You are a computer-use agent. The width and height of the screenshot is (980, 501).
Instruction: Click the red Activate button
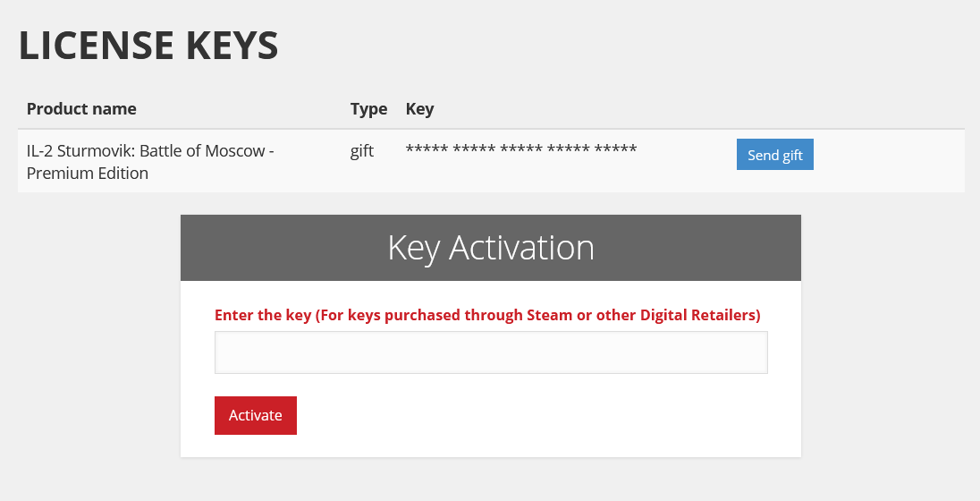point(256,415)
